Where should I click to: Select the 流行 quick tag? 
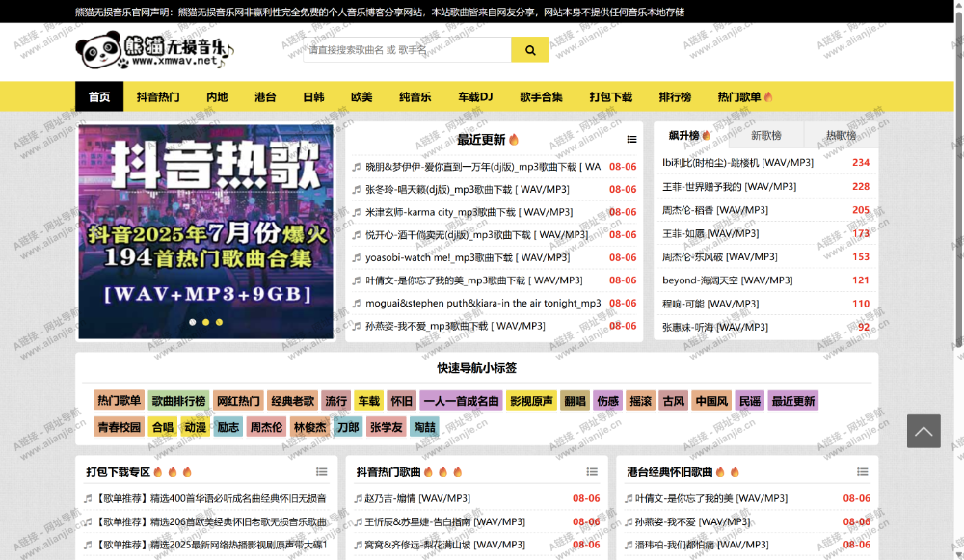335,401
